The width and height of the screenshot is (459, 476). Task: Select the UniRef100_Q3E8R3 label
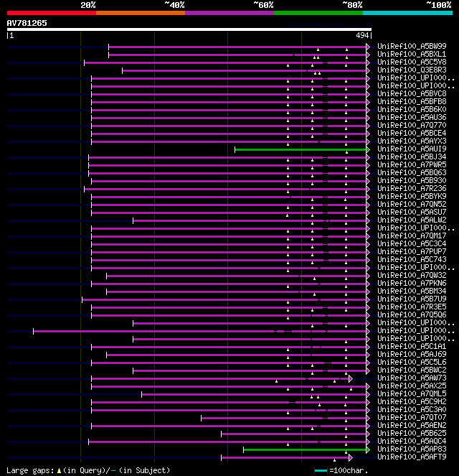(x=412, y=70)
